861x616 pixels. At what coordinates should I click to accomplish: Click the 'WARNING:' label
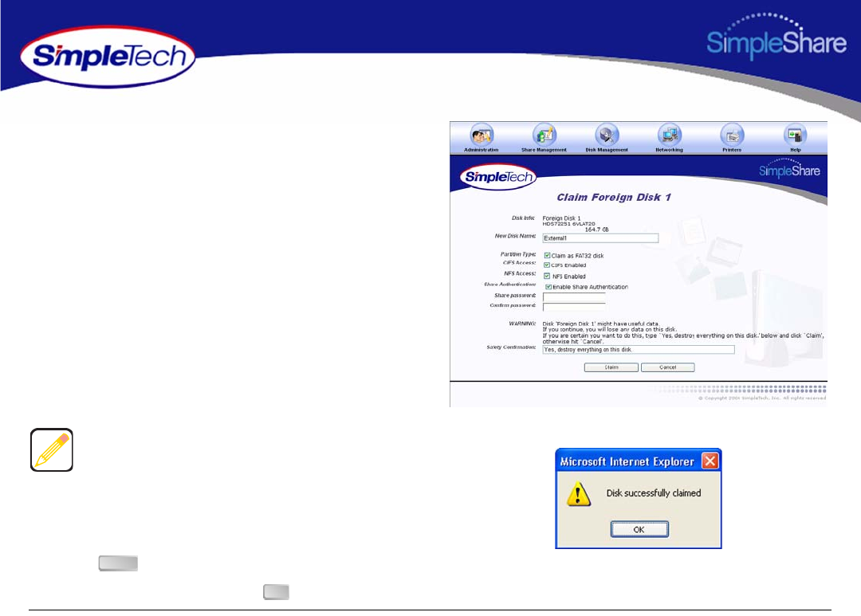(521, 324)
